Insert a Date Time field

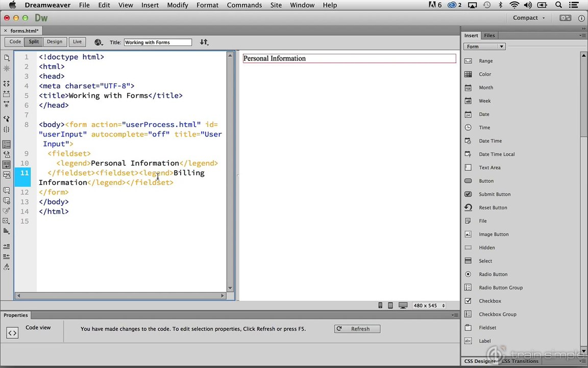pos(490,141)
